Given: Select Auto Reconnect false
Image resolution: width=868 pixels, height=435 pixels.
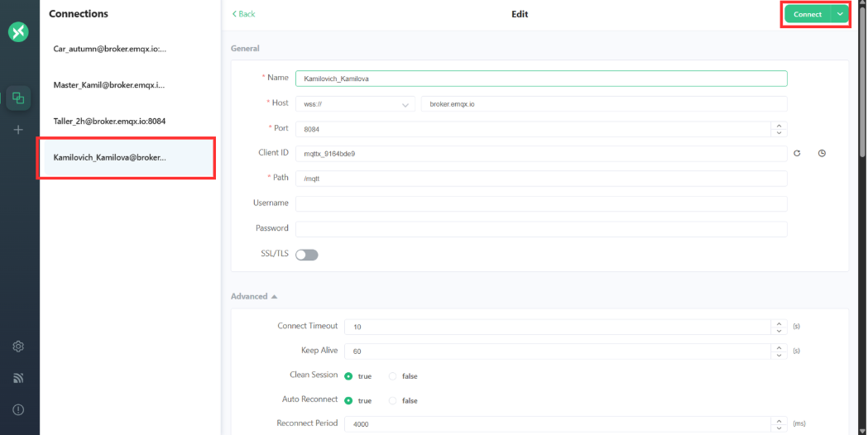Looking at the screenshot, I should tap(403, 401).
